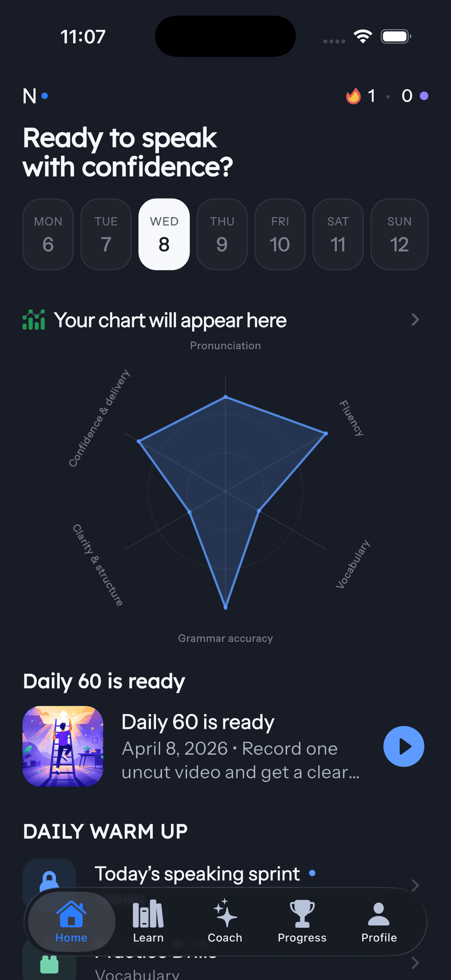
Task: Open the Profile person tab
Action: [379, 921]
